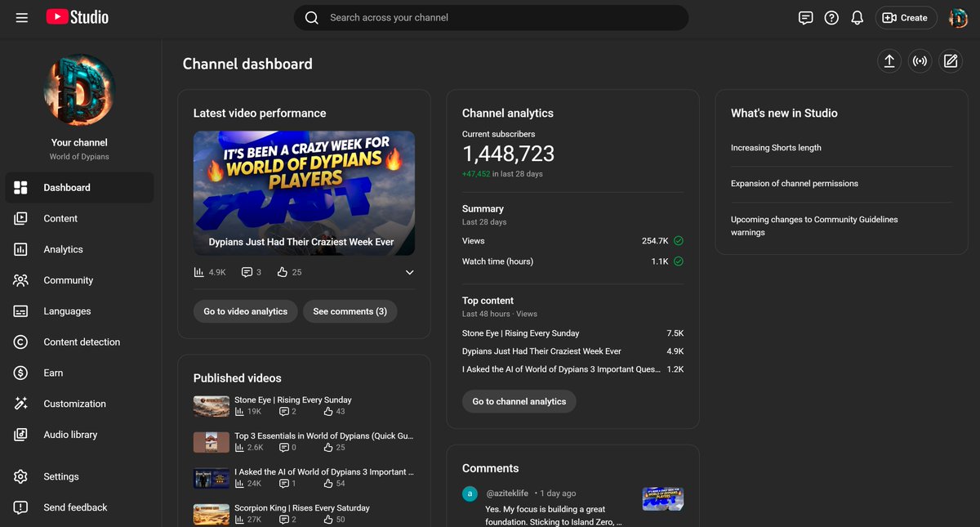Open Content detection in the sidebar
980x527 pixels.
79,342
